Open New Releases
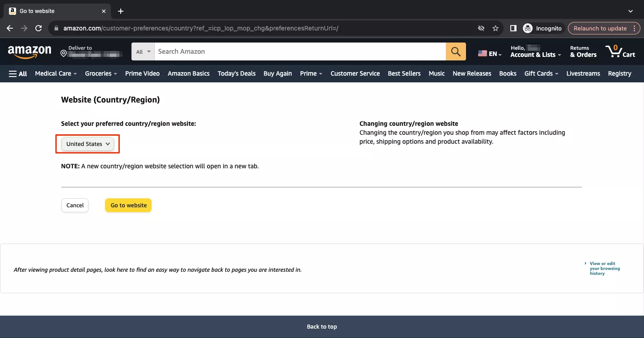 click(472, 73)
